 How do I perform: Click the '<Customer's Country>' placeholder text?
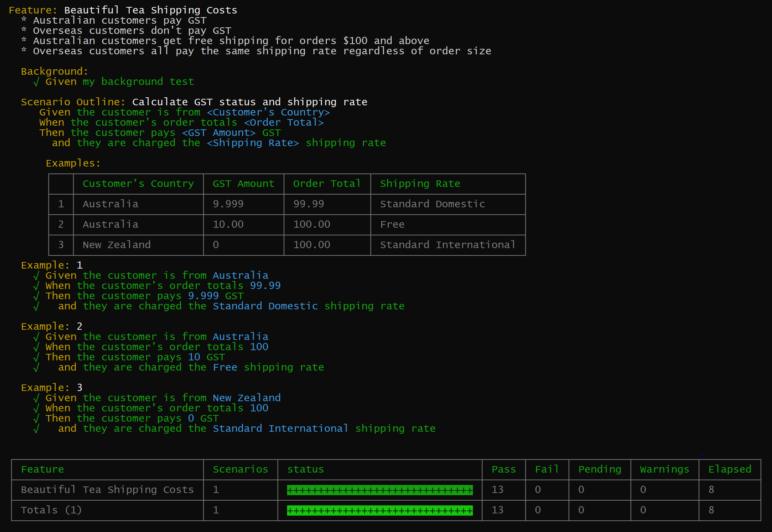[x=268, y=112]
